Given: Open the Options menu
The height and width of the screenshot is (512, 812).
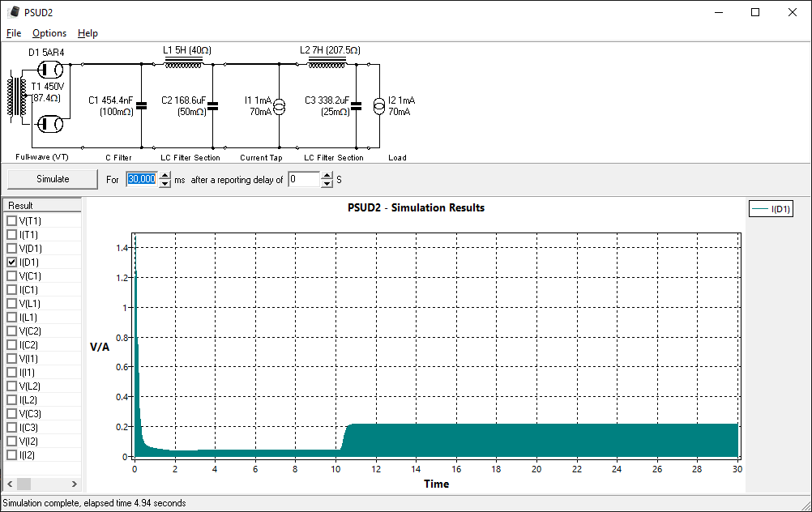Looking at the screenshot, I should coord(49,33).
